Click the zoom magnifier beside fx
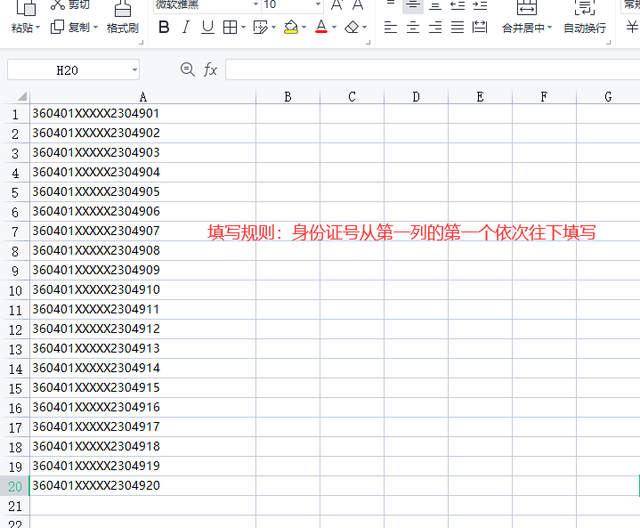The height and width of the screenshot is (528, 640). point(187,69)
